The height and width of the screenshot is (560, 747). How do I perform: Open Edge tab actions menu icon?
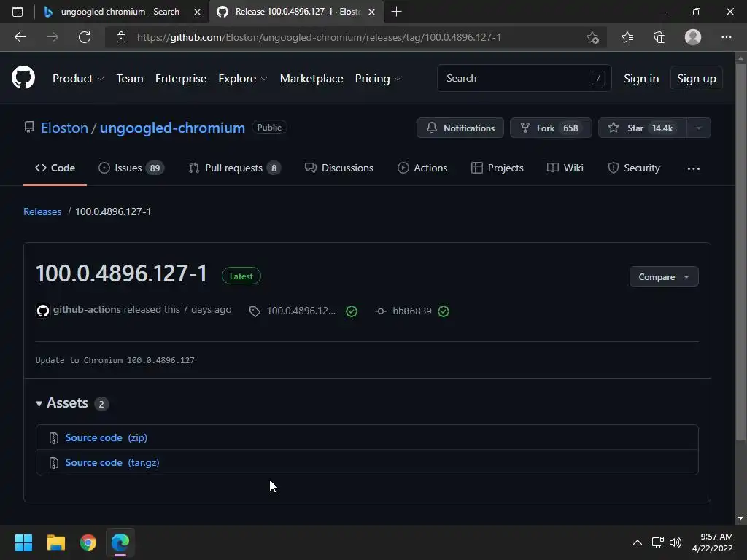[x=18, y=12]
